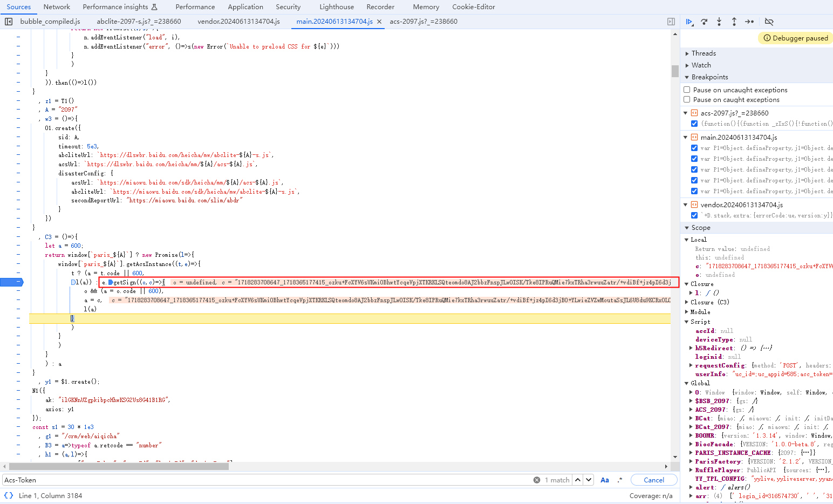Click the Debugger paused badge
833x504 pixels.
click(796, 38)
